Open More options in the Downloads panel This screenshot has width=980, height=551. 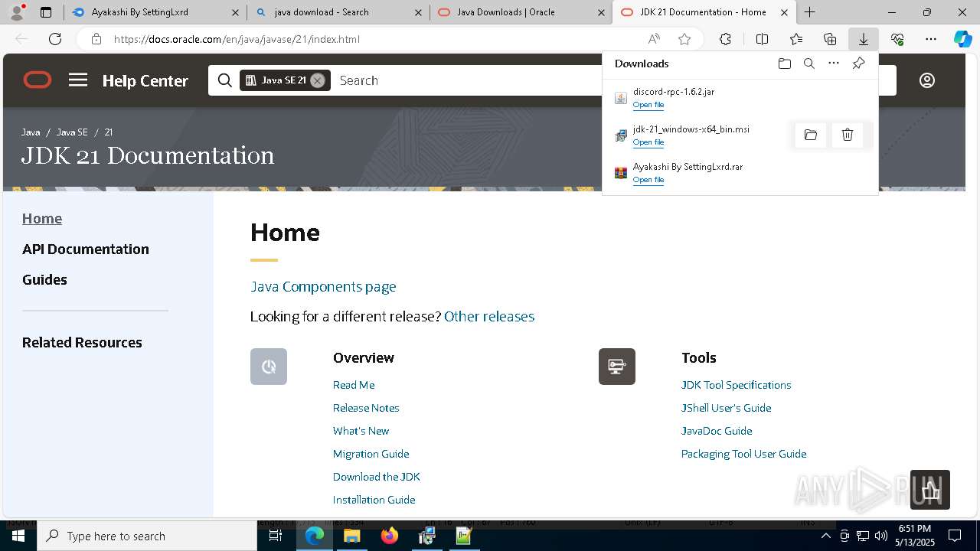point(834,64)
